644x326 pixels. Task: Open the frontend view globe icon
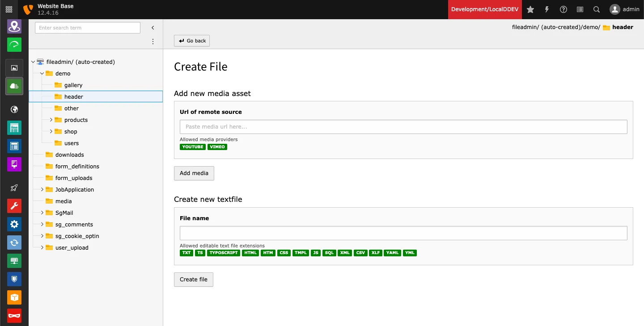click(14, 109)
